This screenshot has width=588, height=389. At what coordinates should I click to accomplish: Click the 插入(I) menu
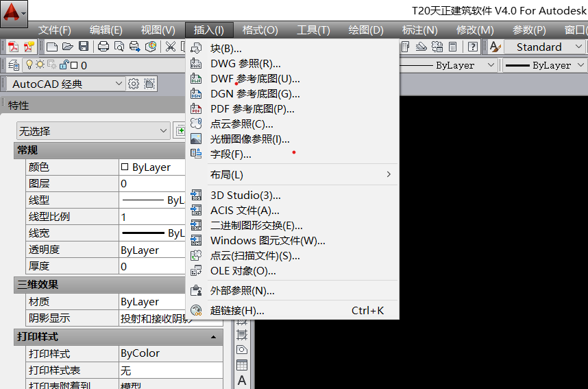click(209, 30)
